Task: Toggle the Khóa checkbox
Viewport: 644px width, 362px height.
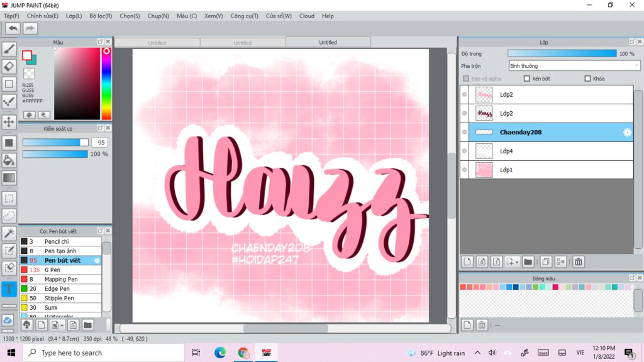Action: click(x=587, y=79)
